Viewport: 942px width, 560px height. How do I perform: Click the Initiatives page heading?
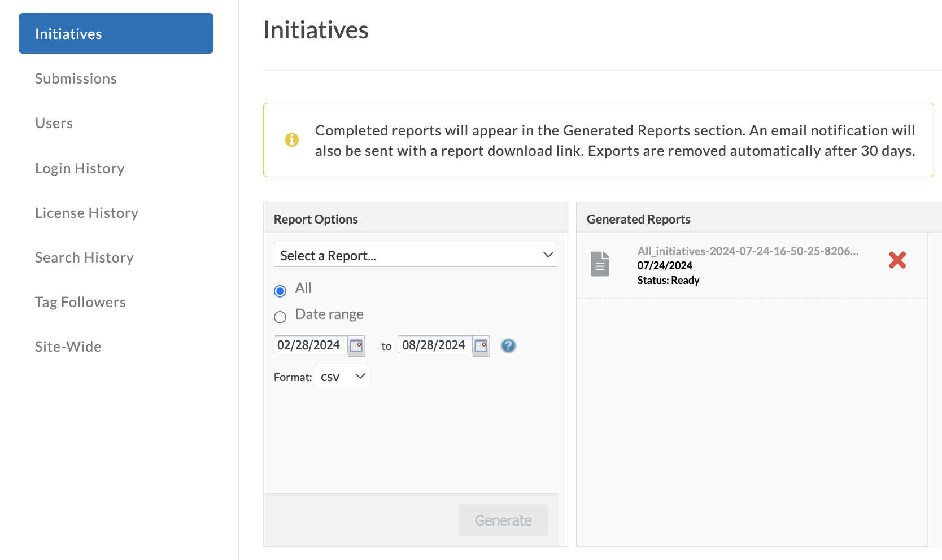coord(316,30)
